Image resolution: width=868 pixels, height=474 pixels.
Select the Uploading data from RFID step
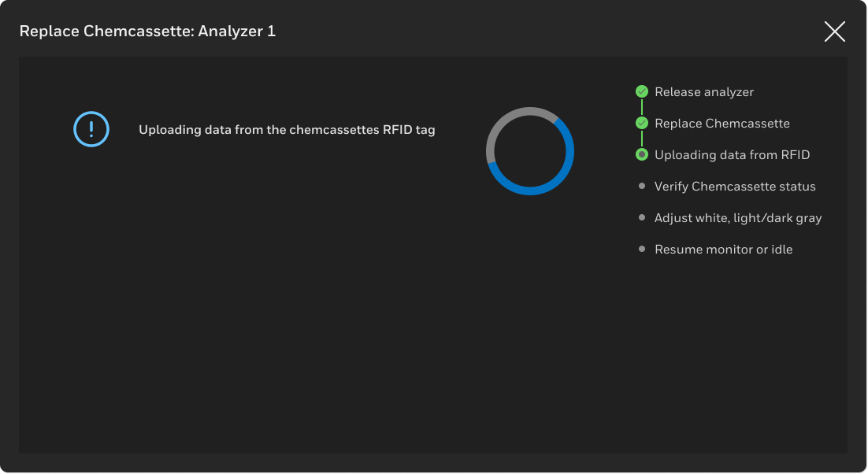point(732,155)
